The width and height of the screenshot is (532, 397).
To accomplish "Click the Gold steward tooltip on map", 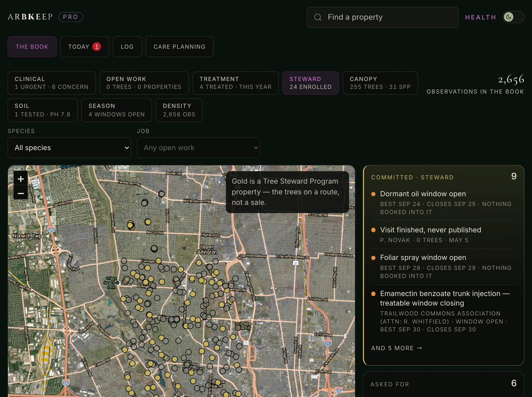I will click(x=287, y=192).
